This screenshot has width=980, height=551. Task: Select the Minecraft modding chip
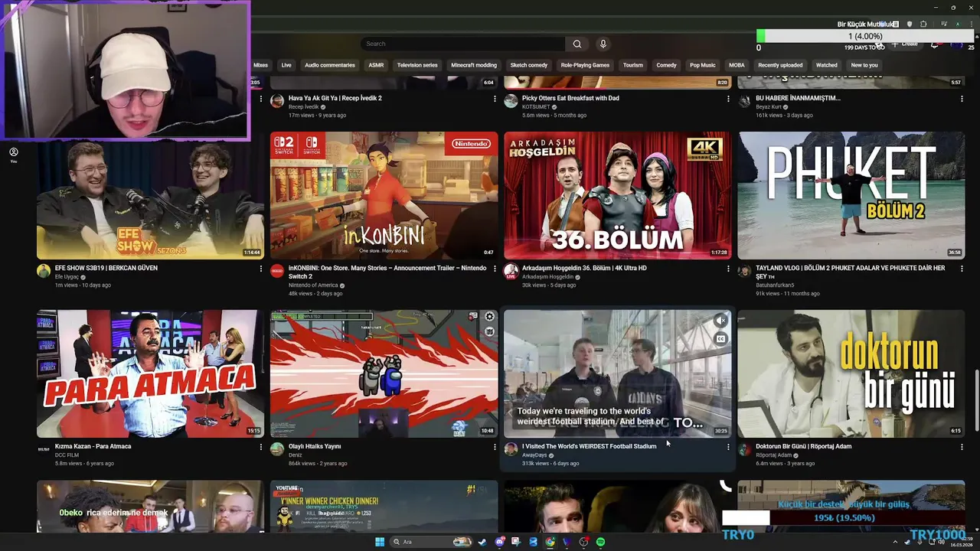(x=474, y=65)
